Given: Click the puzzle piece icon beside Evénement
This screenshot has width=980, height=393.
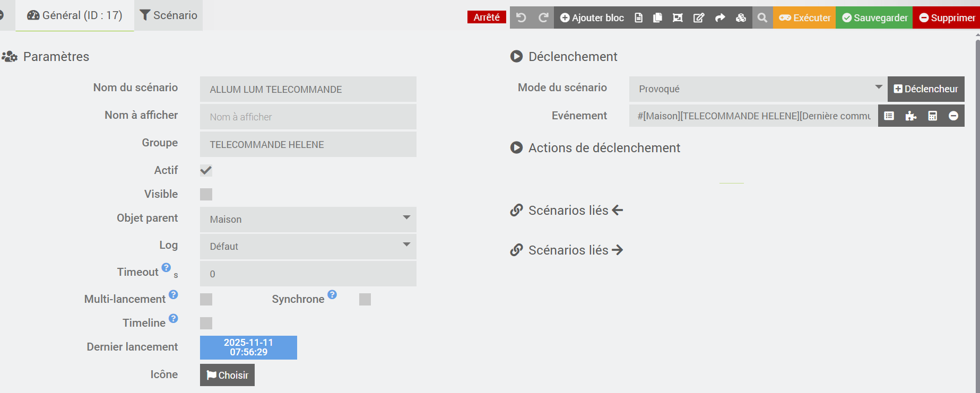Looking at the screenshot, I should coord(911,116).
